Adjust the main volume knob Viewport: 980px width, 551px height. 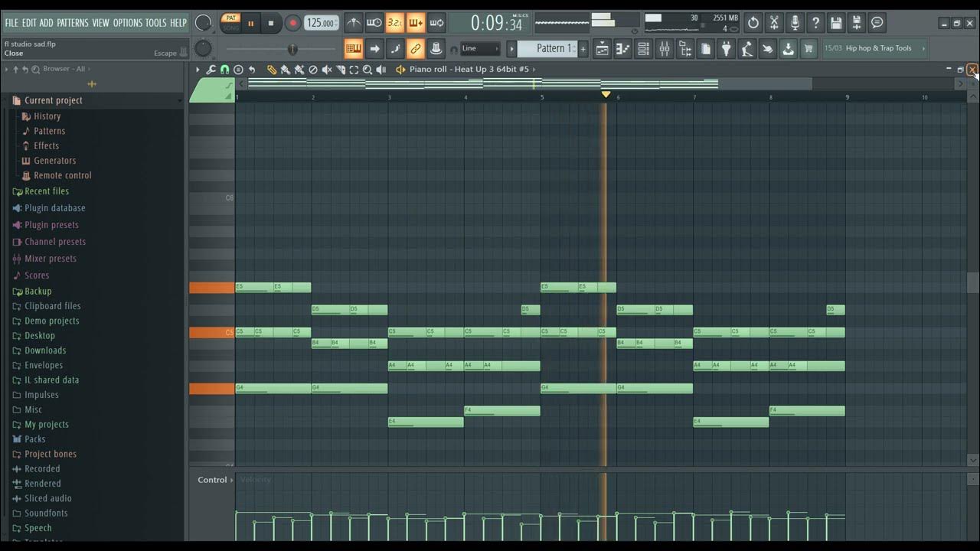click(203, 23)
